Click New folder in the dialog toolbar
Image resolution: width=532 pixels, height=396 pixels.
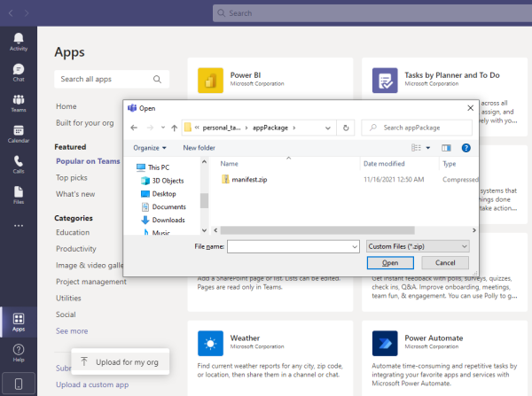(199, 148)
